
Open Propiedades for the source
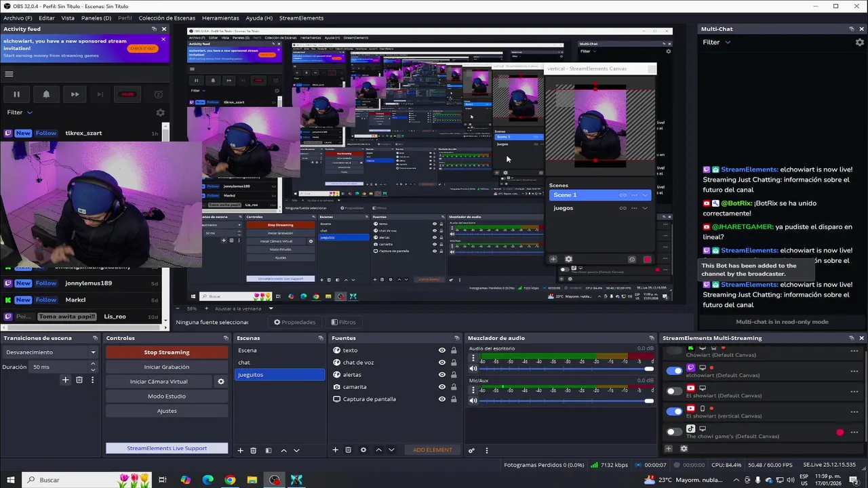[294, 322]
